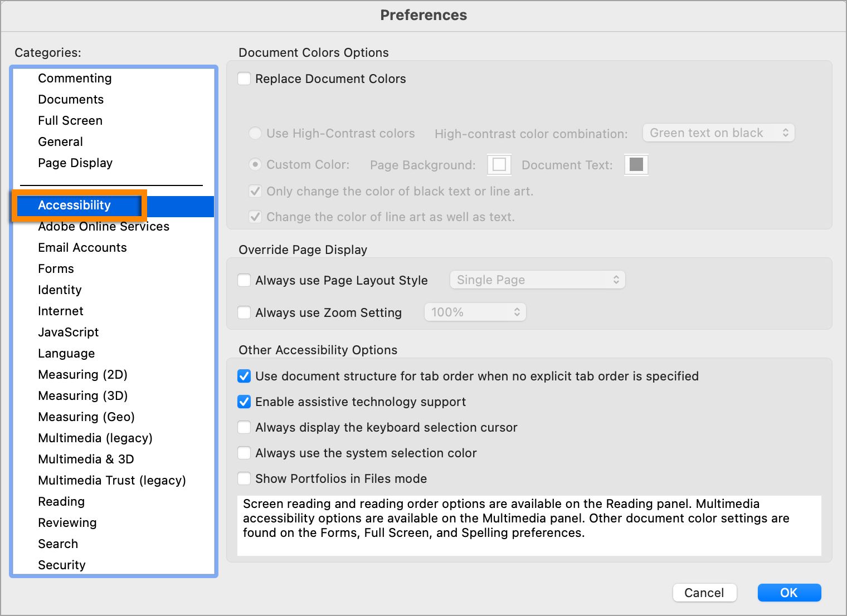Enable Show Portfolios in Files mode
The image size is (847, 616).
click(x=244, y=478)
